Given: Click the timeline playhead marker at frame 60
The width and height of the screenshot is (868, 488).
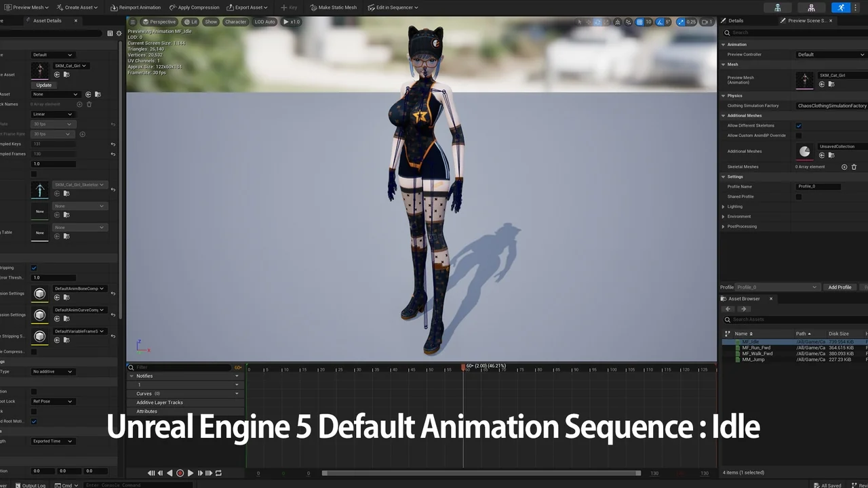Looking at the screenshot, I should coord(464,367).
